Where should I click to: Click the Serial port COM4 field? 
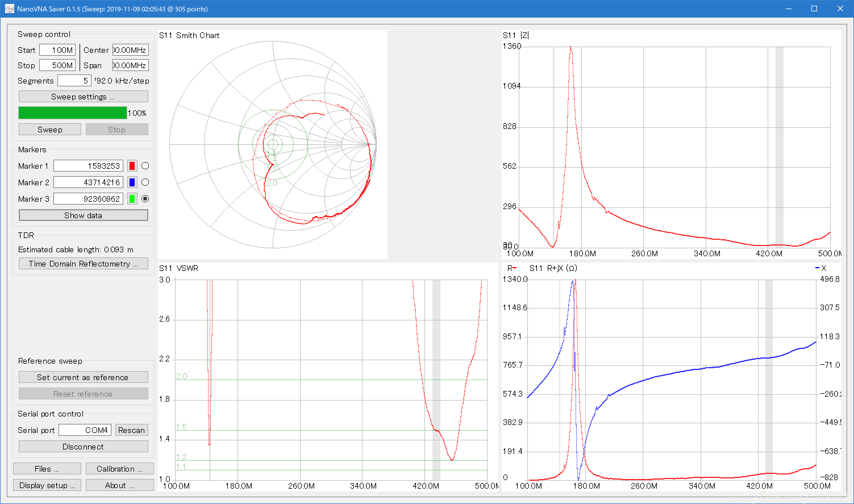point(84,430)
